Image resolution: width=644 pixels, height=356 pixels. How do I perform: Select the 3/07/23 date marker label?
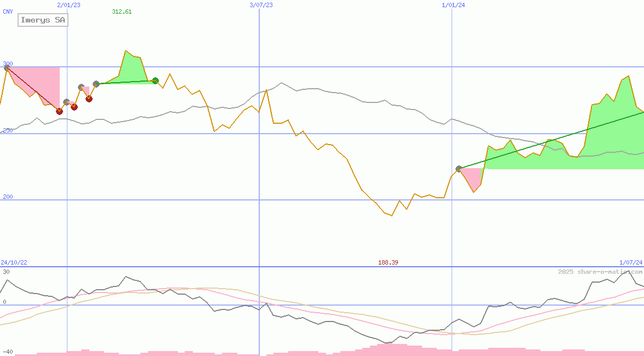tap(261, 5)
